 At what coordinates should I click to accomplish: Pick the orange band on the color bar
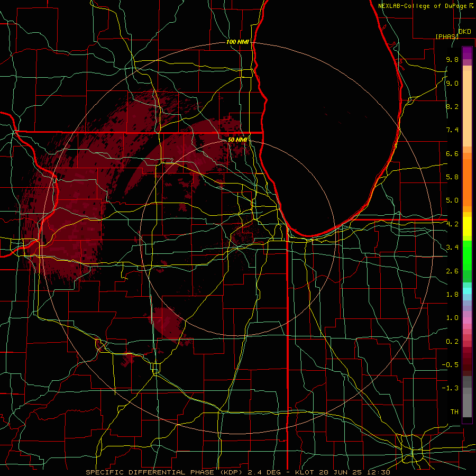tap(467, 182)
